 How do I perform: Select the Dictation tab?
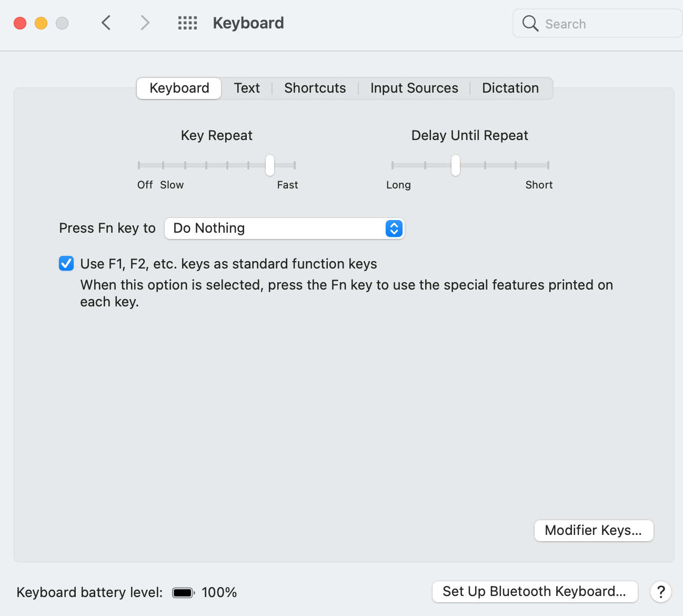[x=510, y=88]
